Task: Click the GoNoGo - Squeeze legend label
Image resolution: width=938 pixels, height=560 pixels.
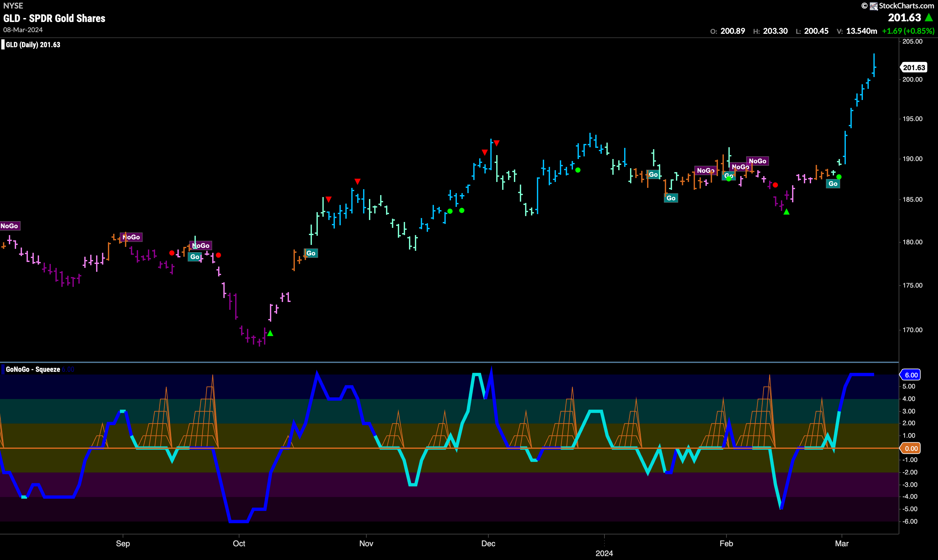Action: click(33, 370)
